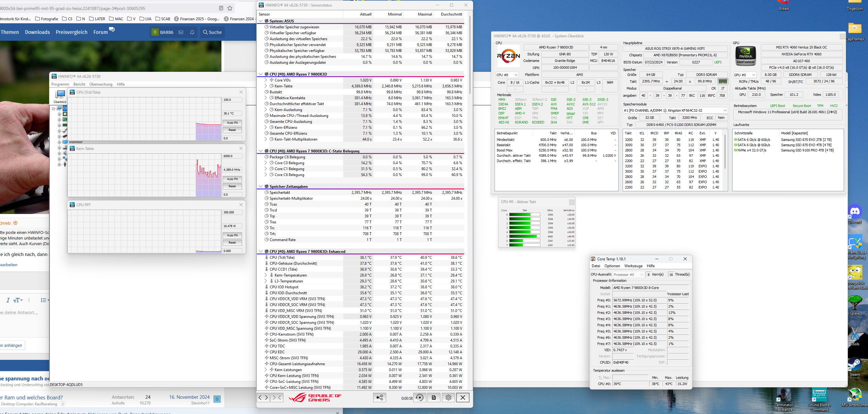Click the expand columns arrows button
Image resolution: width=868 pixels, height=414 pixels.
(x=263, y=398)
